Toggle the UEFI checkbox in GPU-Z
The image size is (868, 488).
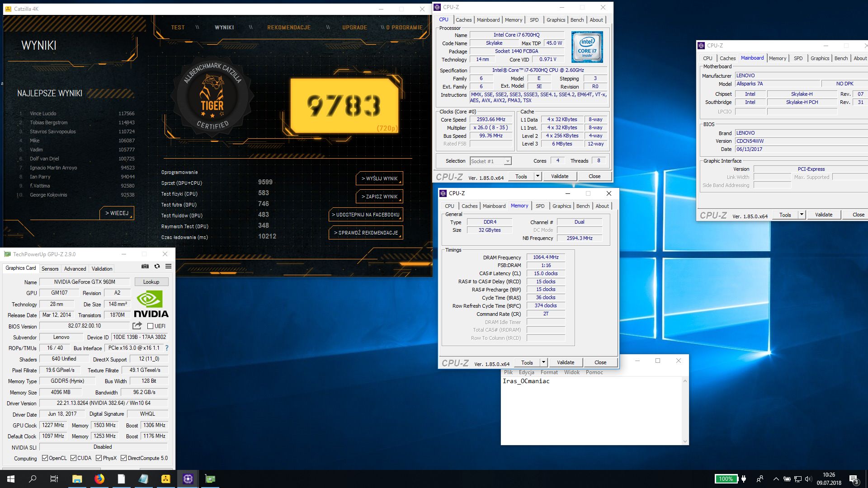point(150,326)
